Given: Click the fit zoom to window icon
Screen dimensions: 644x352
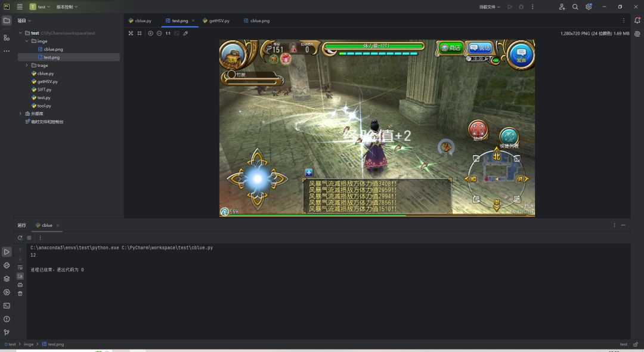Looking at the screenshot, I should (177, 33).
